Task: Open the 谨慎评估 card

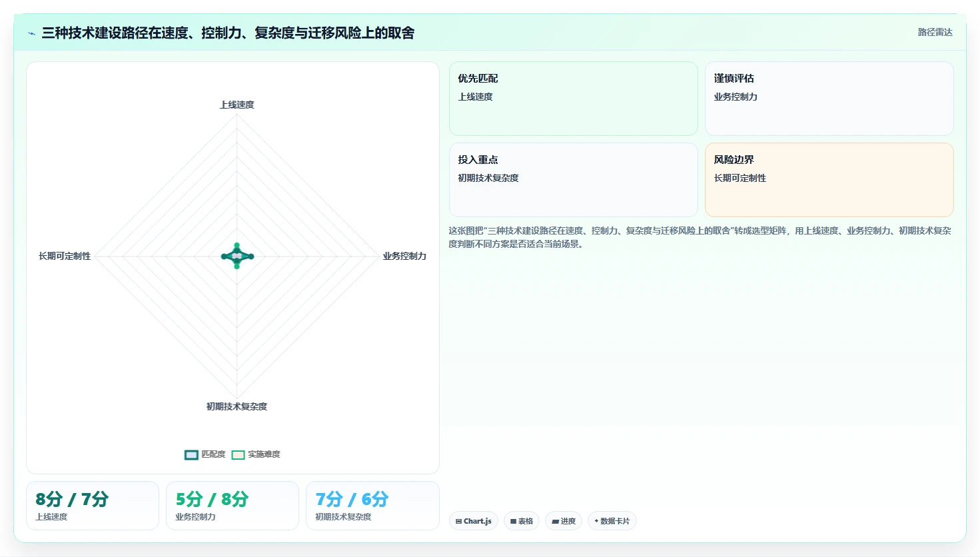Action: 829,99
